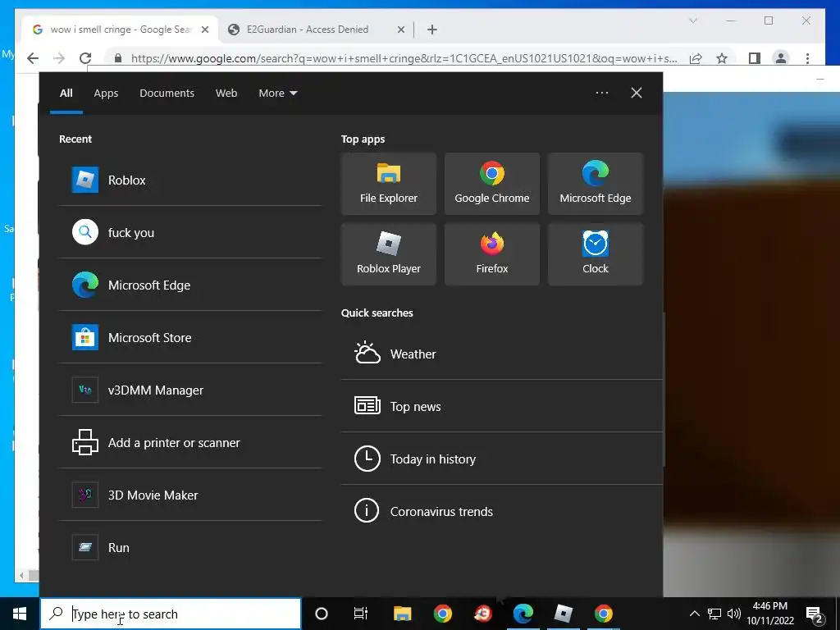Screen dimensions: 840x630
Task: Launch Microsoft Edge from the Recent list
Action: coord(190,285)
